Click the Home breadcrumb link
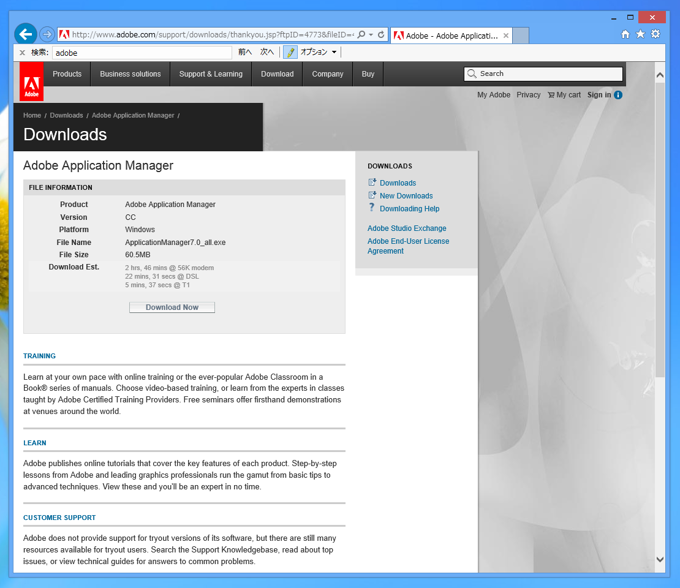The image size is (680, 588). click(x=32, y=115)
